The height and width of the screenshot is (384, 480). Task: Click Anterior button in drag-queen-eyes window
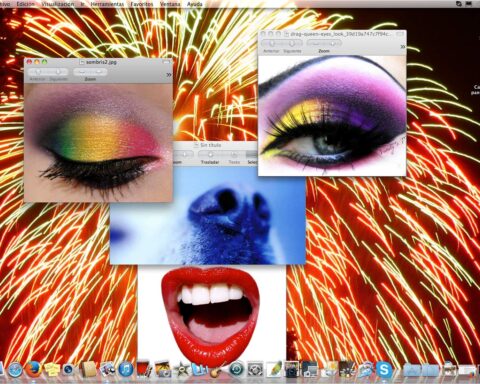point(271,44)
